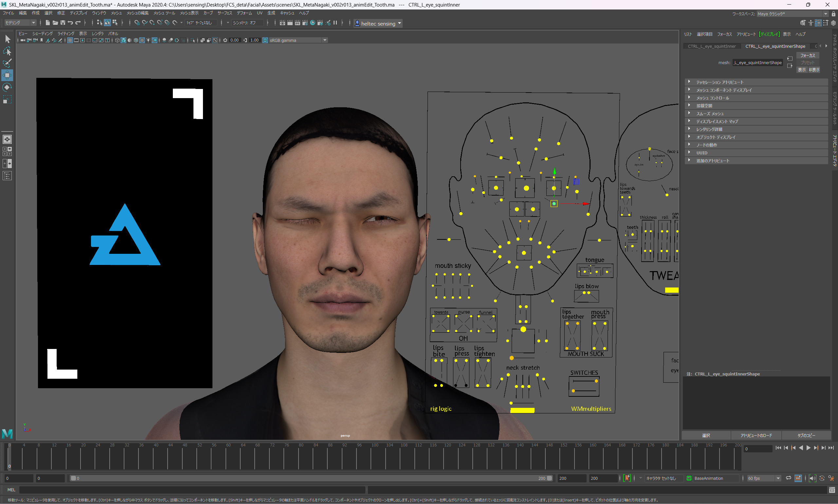Click the アトリビュートのロード button
This screenshot has width=838, height=504.
[756, 435]
